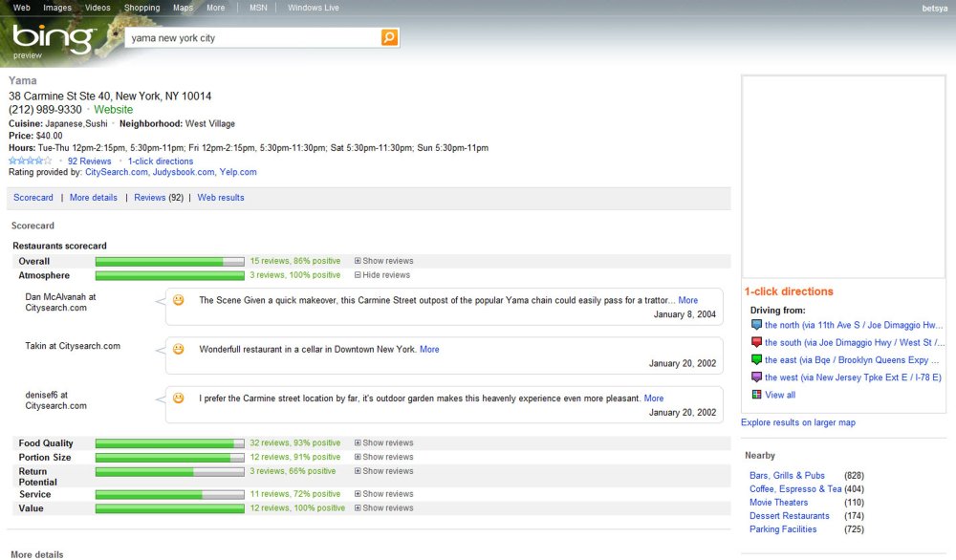
Task: Click the green east directions marker icon
Action: pos(756,359)
